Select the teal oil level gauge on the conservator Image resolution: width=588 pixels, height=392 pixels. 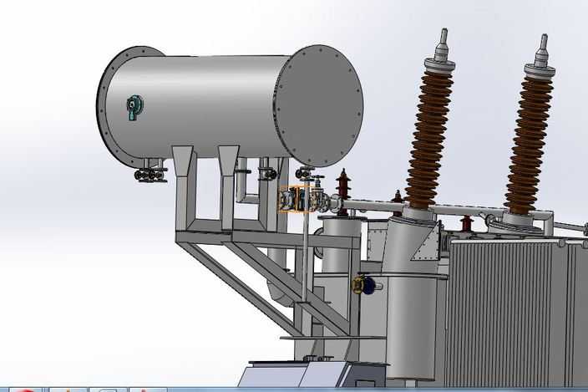(x=134, y=108)
